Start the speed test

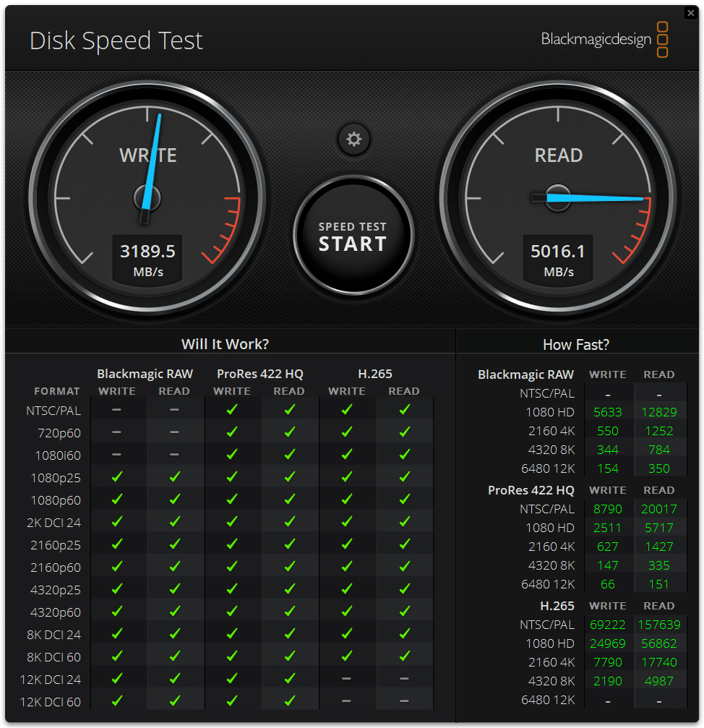(x=353, y=236)
